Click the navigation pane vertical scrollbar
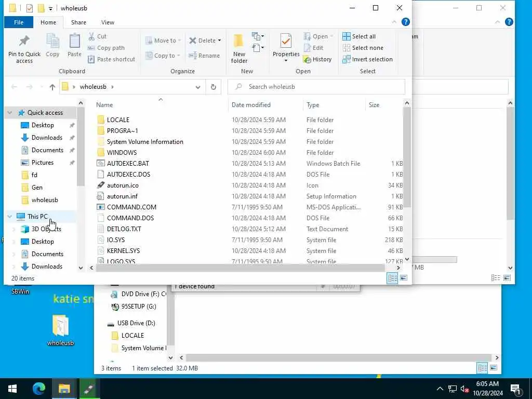Screen dimensions: 532x399 81,148
